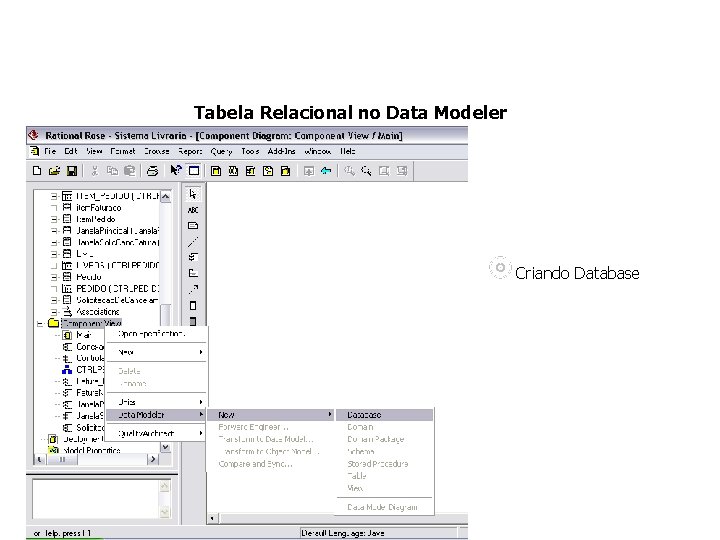Viewport: 720px width, 540px height.
Task: Open the File menu
Action: click(50, 152)
